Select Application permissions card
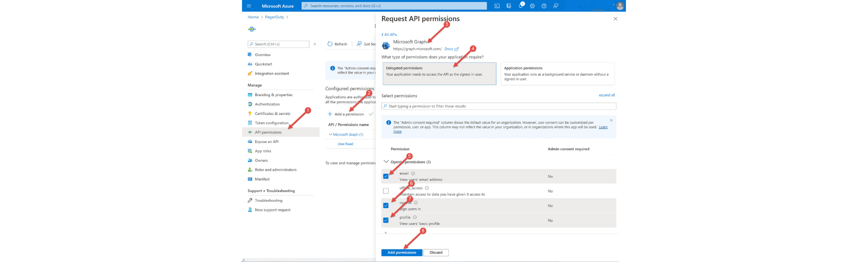This screenshot has height=262, width=868. [557, 73]
